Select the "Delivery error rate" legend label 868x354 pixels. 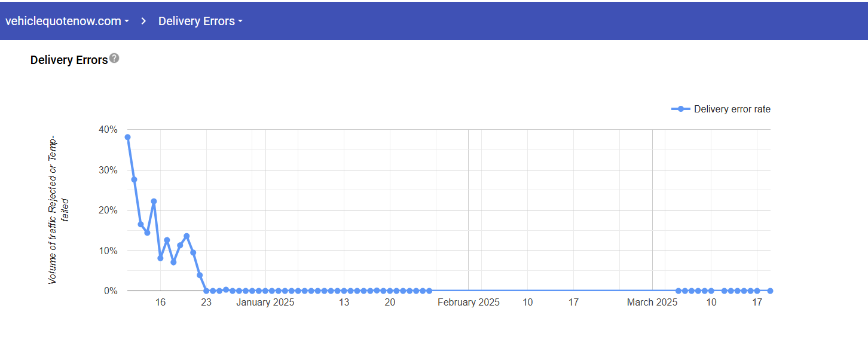pyautogui.click(x=732, y=109)
